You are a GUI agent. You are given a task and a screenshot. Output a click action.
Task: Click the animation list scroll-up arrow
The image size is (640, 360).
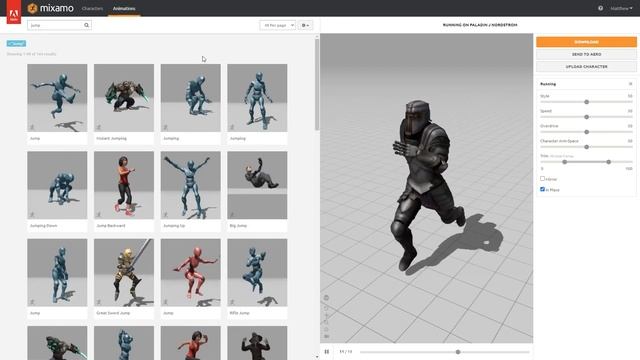(317, 37)
